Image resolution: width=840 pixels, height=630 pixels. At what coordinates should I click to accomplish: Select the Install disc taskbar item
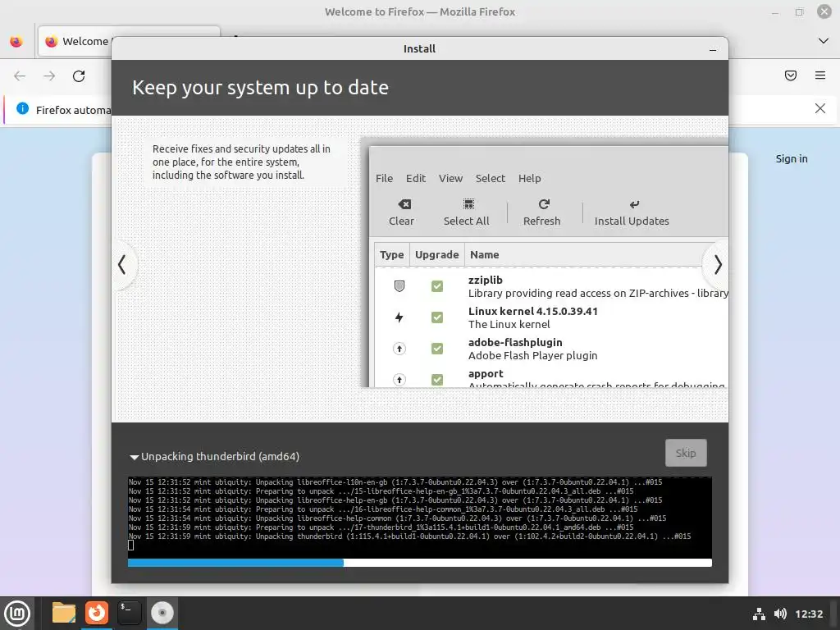coord(162,613)
